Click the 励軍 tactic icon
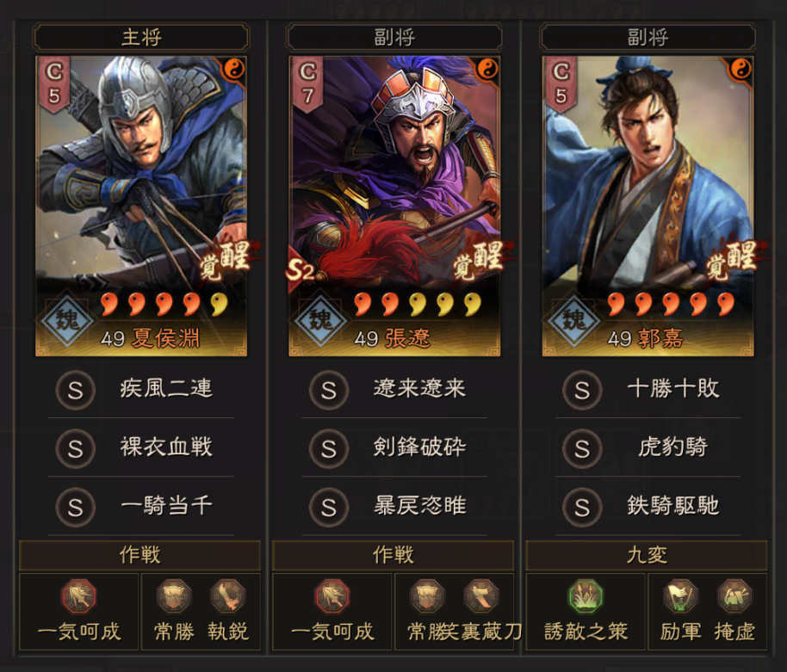The image size is (787, 672). [x=680, y=595]
